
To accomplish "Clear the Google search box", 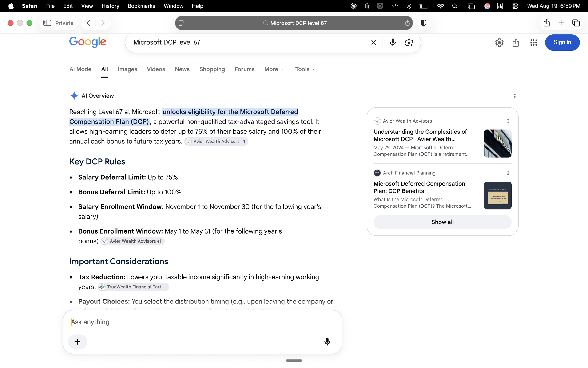I will click(x=373, y=43).
